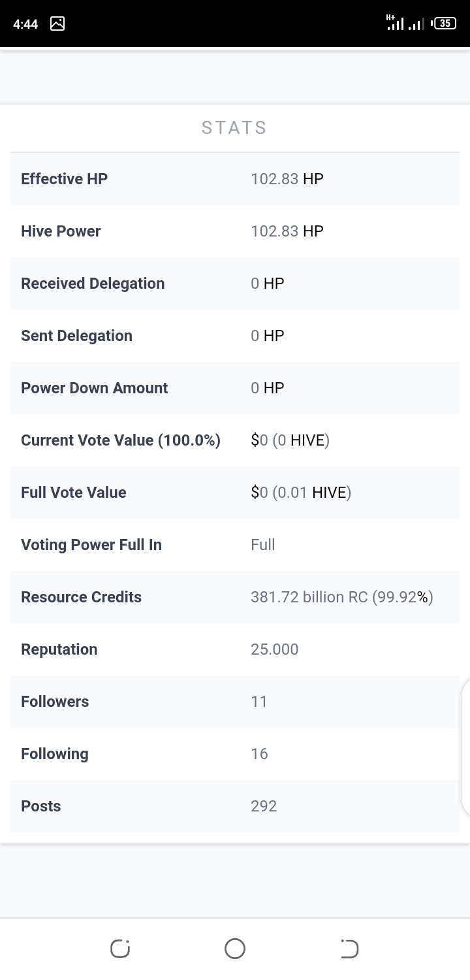Tap Current Vote Value (100.0%) label

coord(121,440)
